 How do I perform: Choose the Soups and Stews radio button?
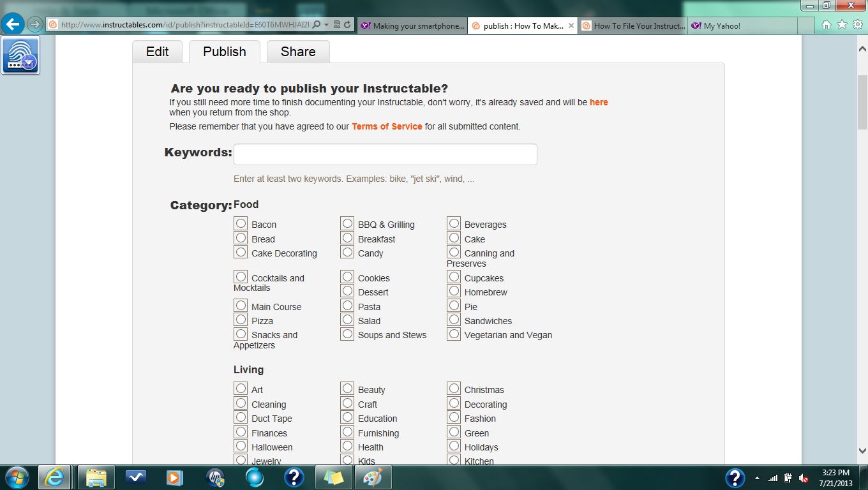[x=347, y=334]
